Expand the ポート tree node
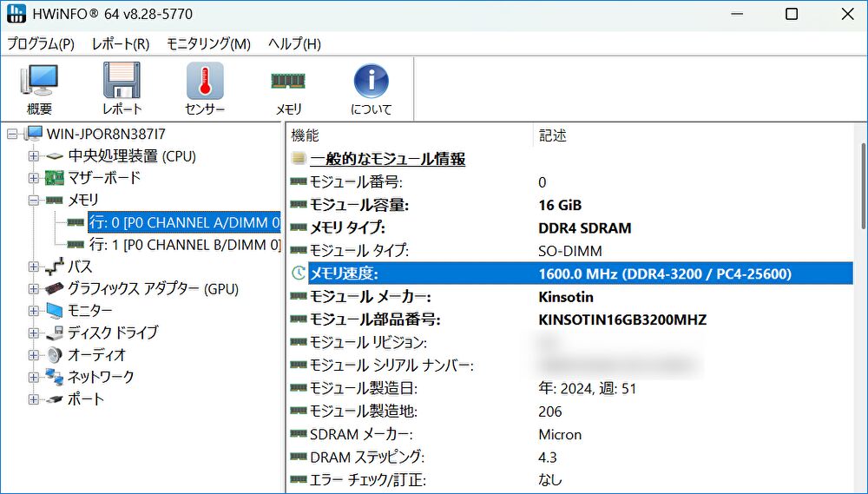Screen dimensions: 868x494 [x=34, y=399]
